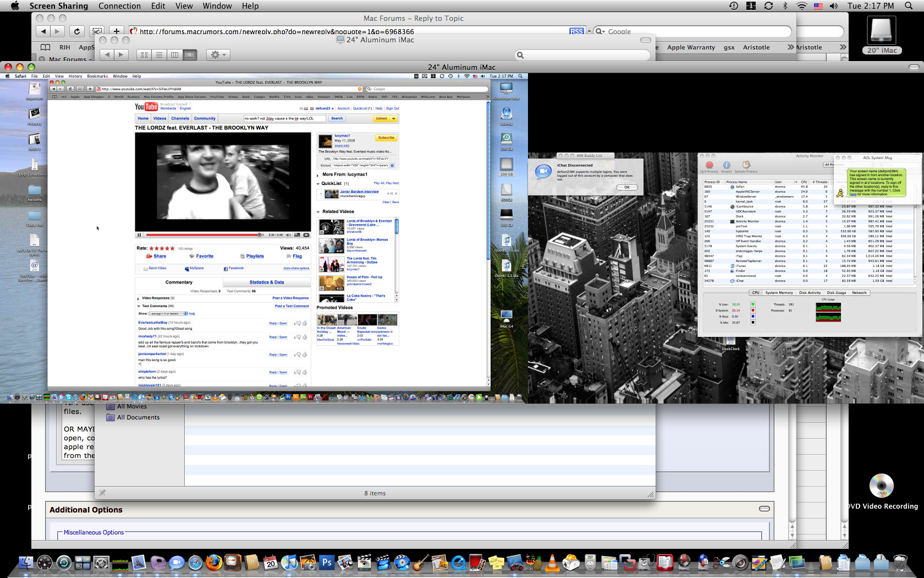Collapse the QuickList section

(318, 184)
